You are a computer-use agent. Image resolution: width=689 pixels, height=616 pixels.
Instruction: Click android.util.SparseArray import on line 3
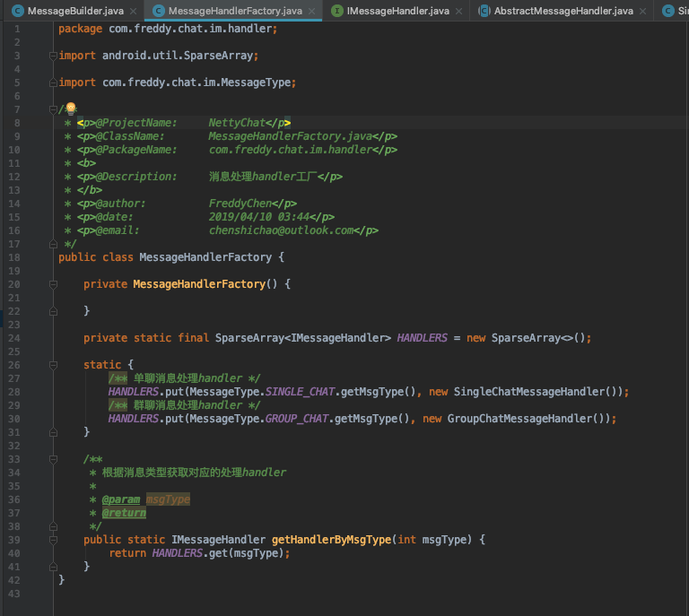pyautogui.click(x=178, y=56)
